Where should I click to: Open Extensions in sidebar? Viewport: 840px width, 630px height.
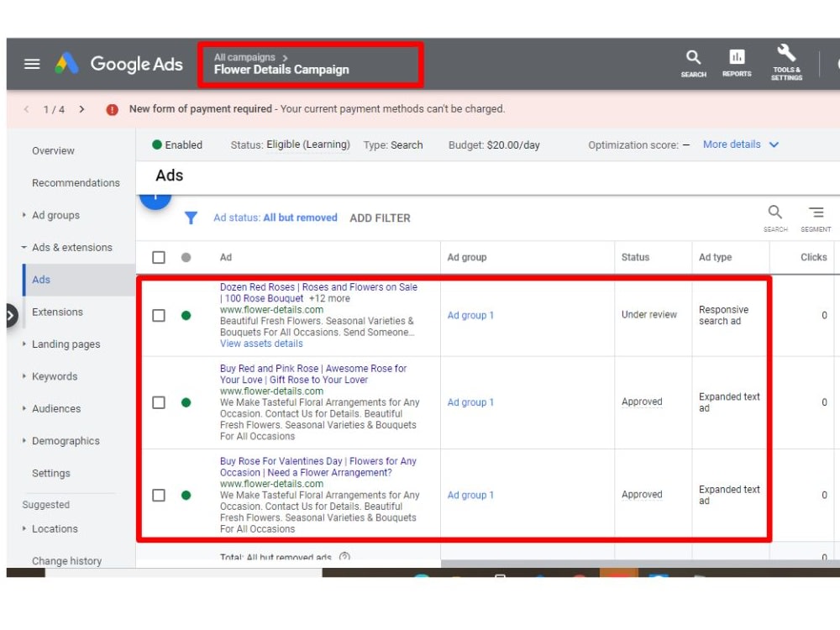57,312
